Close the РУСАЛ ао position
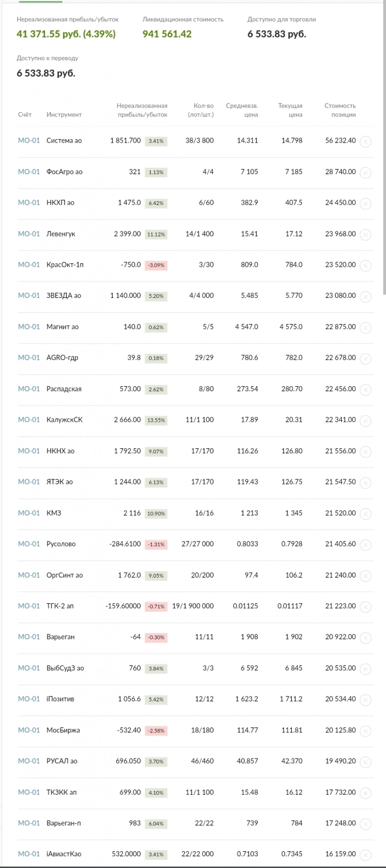This screenshot has height=868, width=386. tap(365, 762)
